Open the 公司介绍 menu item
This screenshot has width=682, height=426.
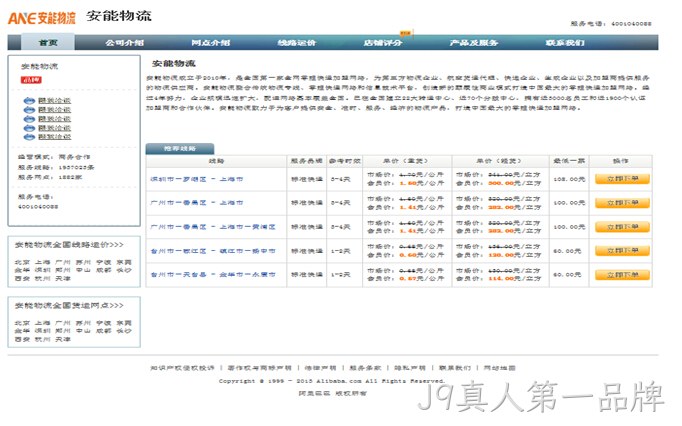pyautogui.click(x=124, y=43)
